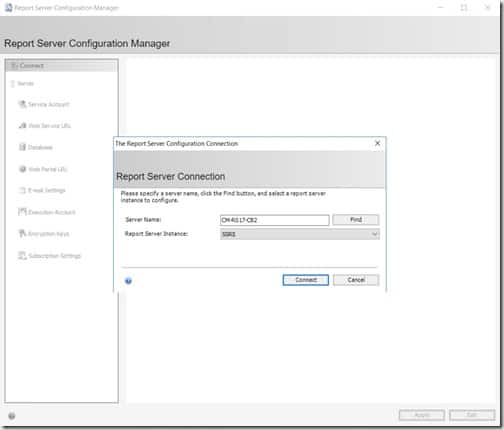Click the 'Report Server Instance:' label

tap(156, 234)
